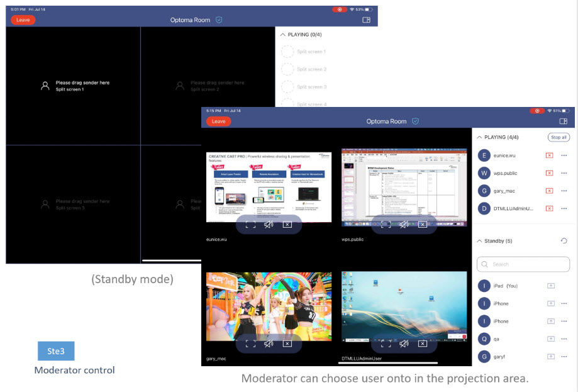Cast the first iPhone to the projection area
This screenshot has height=392, width=578.
click(551, 303)
